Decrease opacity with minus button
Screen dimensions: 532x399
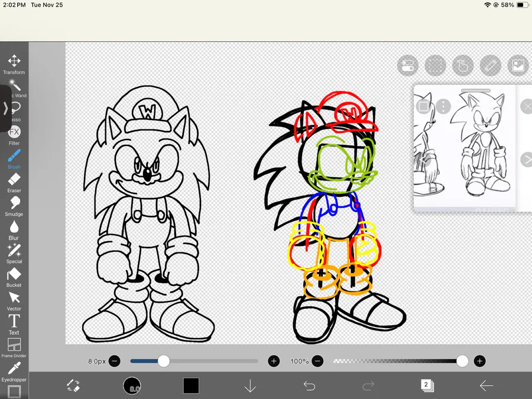pyautogui.click(x=317, y=361)
